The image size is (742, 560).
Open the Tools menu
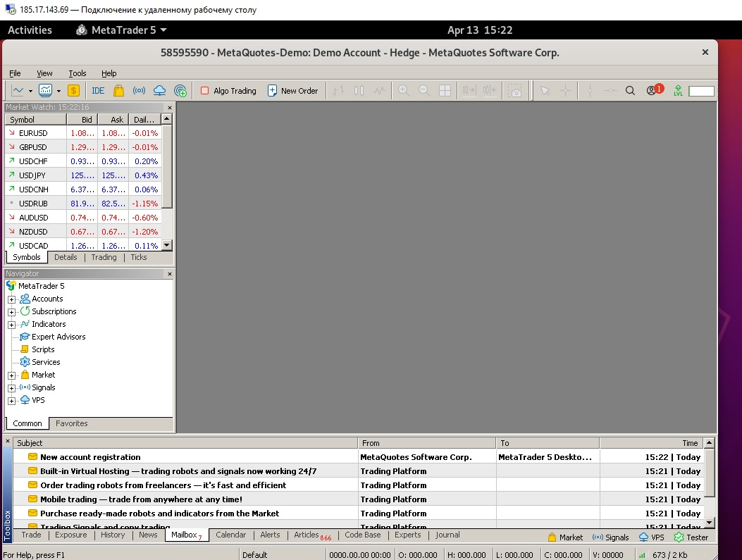point(77,73)
